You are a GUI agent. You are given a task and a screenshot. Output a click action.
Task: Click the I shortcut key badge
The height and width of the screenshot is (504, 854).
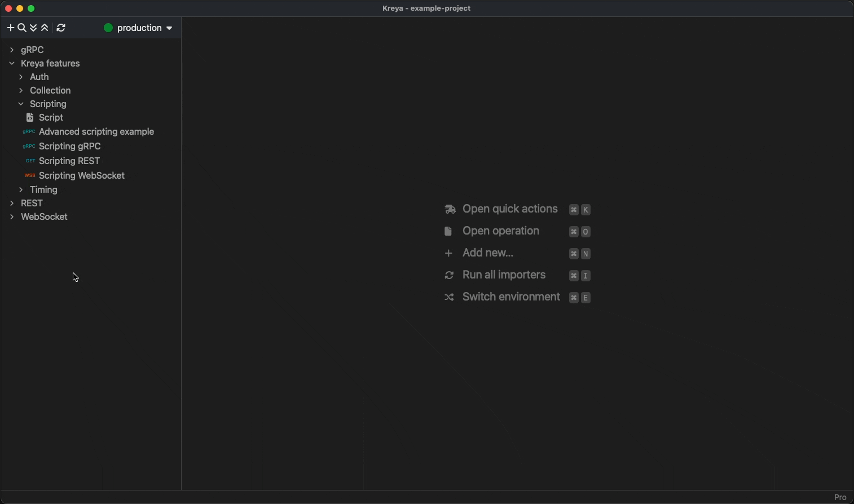[x=586, y=276]
